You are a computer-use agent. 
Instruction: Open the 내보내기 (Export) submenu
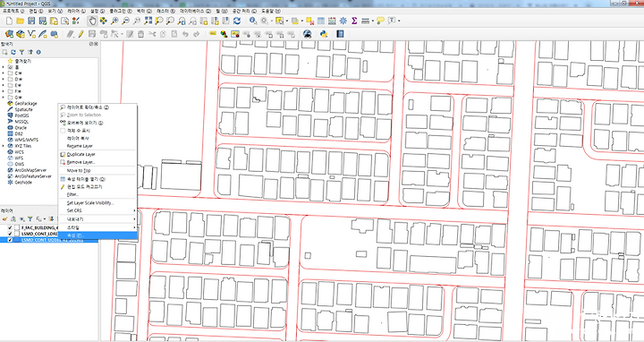click(97, 219)
